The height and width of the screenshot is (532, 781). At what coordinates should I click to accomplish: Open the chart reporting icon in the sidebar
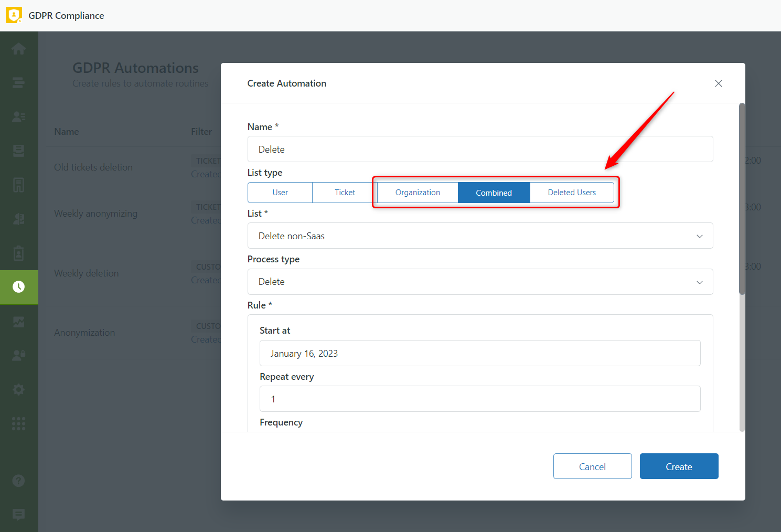pos(19,321)
